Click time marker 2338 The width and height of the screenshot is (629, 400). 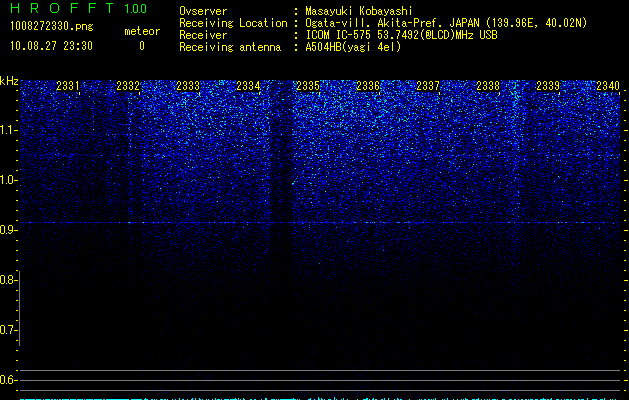point(488,86)
